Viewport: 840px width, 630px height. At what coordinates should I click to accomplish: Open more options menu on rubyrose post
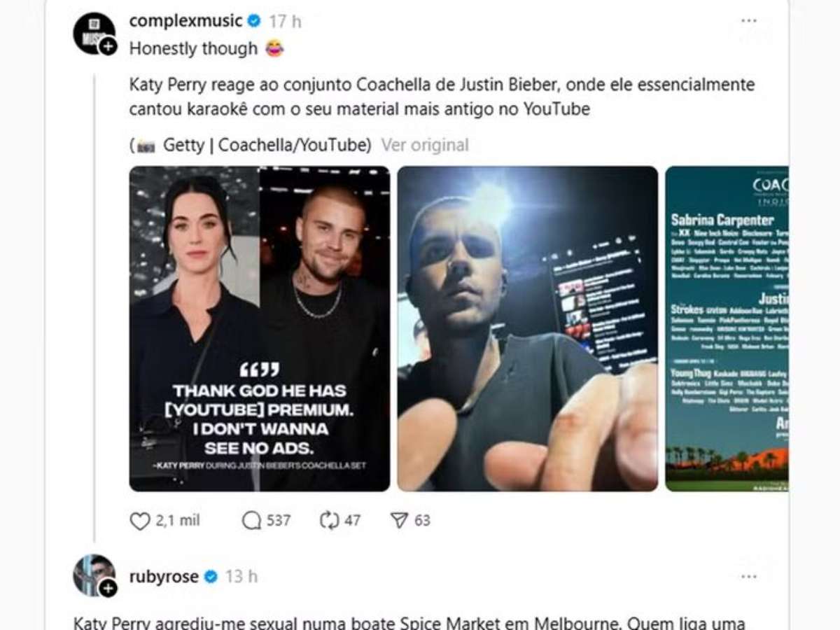(x=749, y=577)
